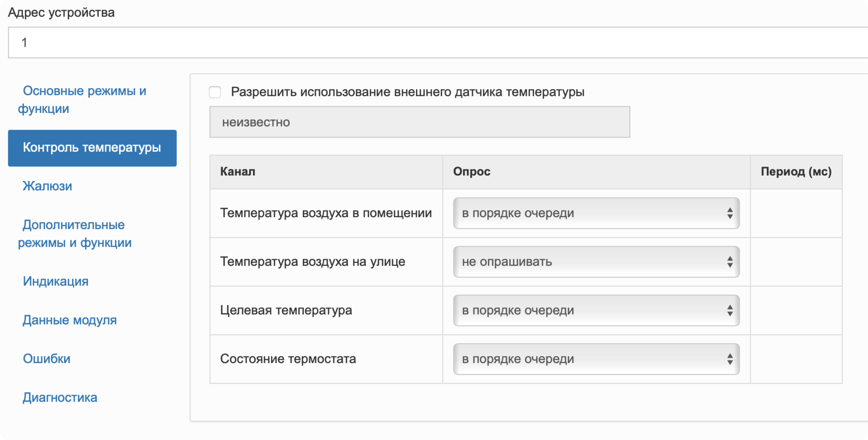Switch to 'Жалюзи' tab

click(x=47, y=186)
